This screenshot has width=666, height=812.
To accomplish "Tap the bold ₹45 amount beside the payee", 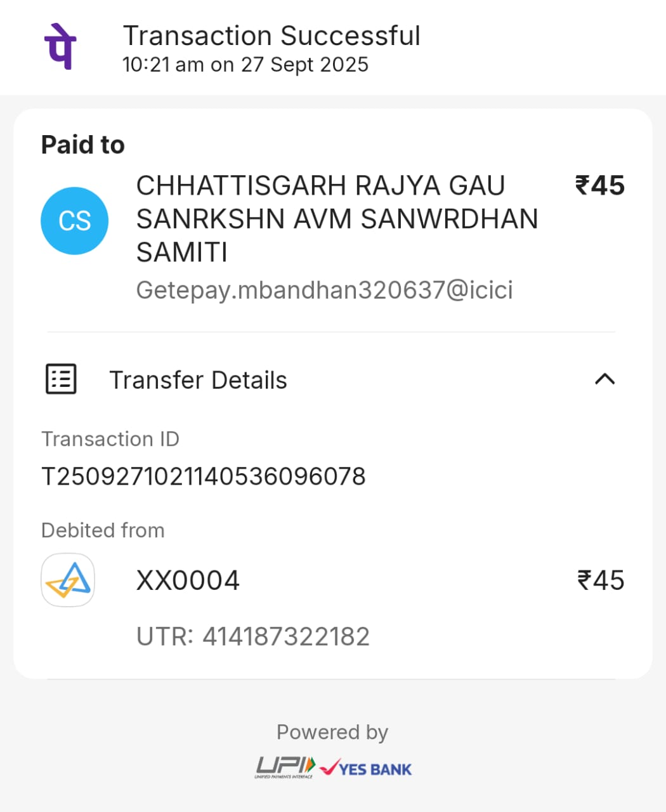I will (x=599, y=186).
